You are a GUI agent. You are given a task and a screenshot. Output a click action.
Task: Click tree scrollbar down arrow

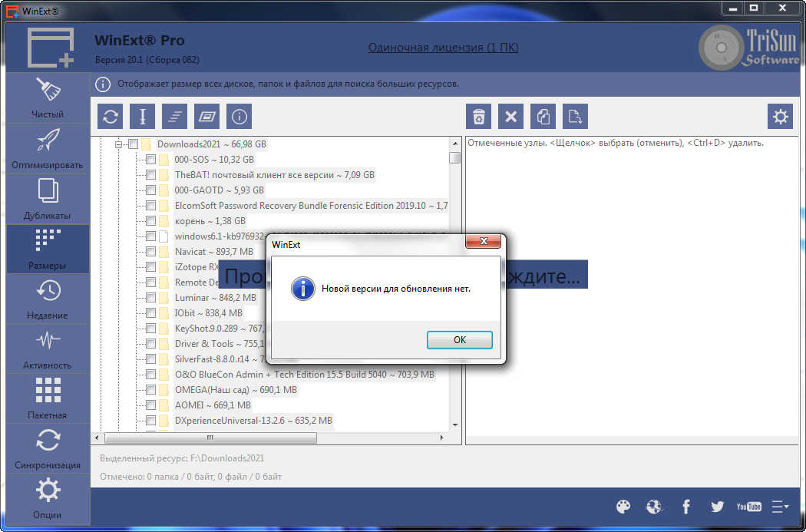click(x=455, y=425)
